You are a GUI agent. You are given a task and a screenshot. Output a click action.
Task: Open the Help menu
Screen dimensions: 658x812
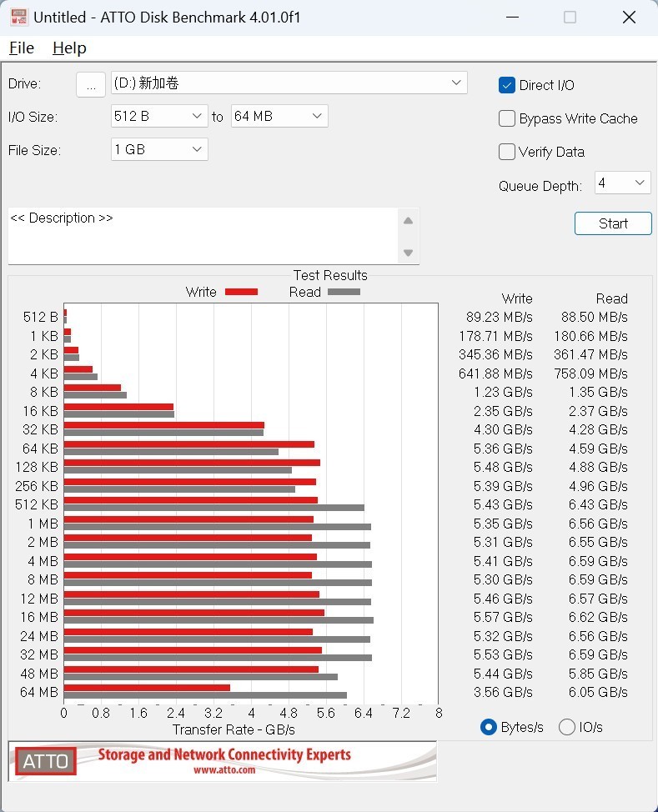69,48
